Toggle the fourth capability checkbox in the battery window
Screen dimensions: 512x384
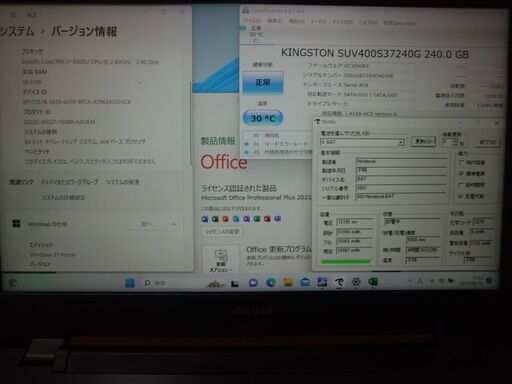pos(461,196)
